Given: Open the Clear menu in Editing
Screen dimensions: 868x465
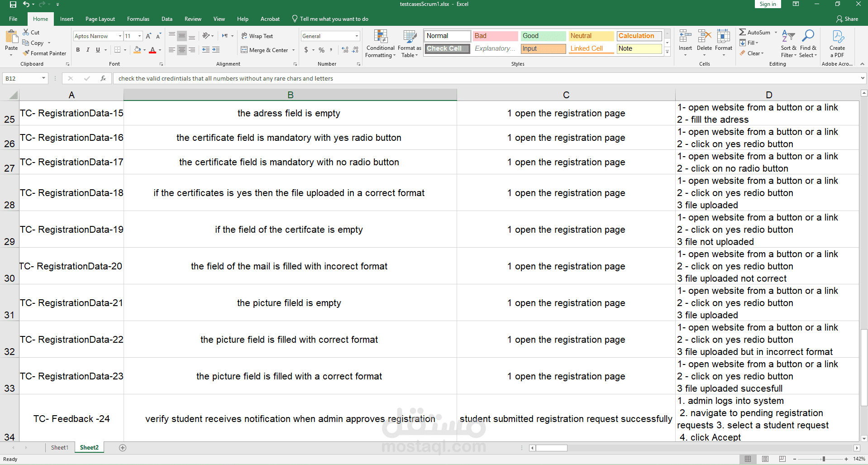Looking at the screenshot, I should coord(752,53).
